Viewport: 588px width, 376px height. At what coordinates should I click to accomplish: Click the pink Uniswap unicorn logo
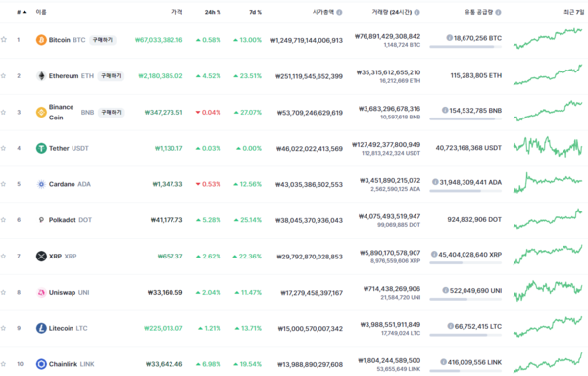[x=41, y=292]
